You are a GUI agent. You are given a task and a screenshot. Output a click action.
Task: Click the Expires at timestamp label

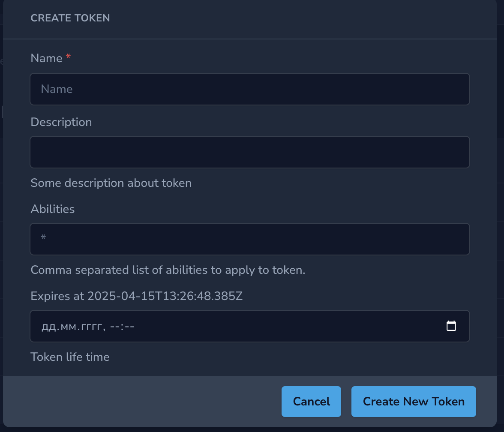click(136, 296)
